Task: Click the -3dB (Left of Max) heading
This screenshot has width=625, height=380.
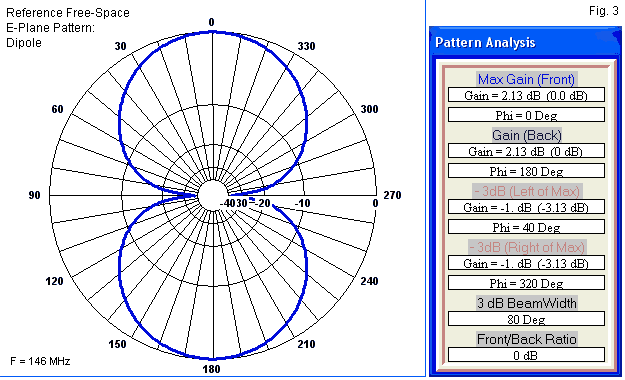Action: pos(527,191)
